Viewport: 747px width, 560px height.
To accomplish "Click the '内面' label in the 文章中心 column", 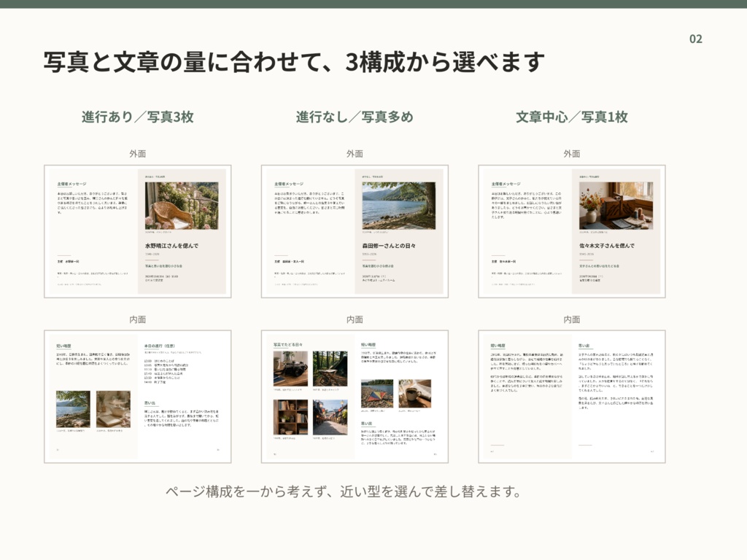I will 572,319.
